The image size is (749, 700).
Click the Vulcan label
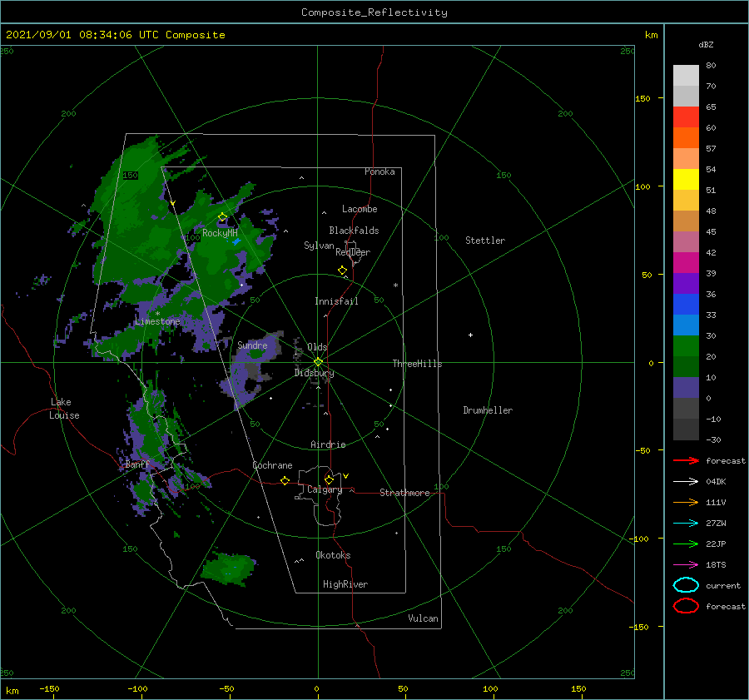pos(424,618)
